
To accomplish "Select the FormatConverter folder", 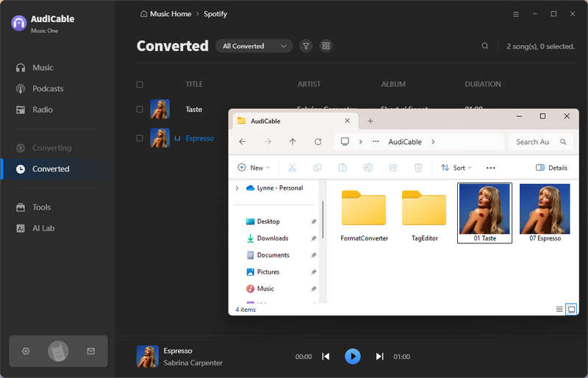I will tap(364, 215).
